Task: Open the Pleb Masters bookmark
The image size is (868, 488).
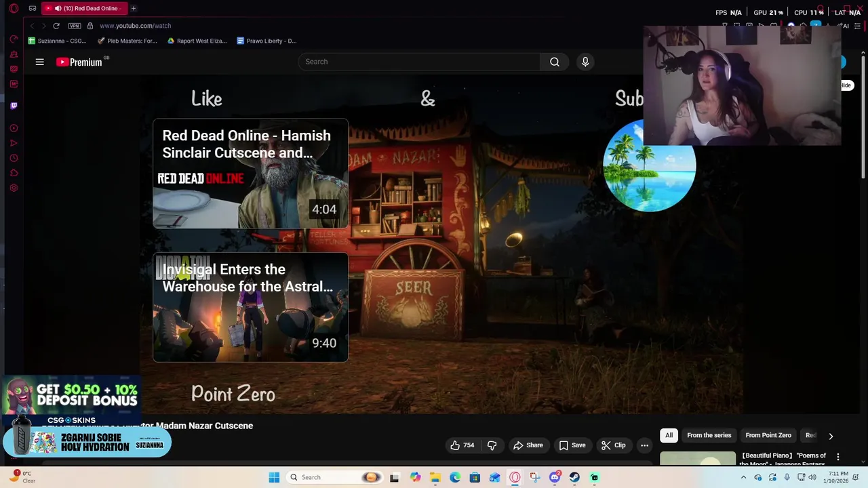Action: pos(127,41)
